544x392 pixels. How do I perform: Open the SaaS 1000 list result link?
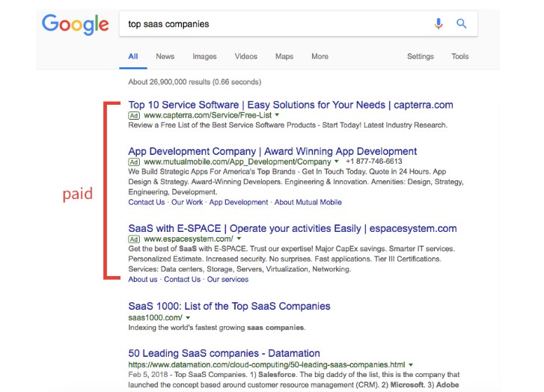point(229,306)
